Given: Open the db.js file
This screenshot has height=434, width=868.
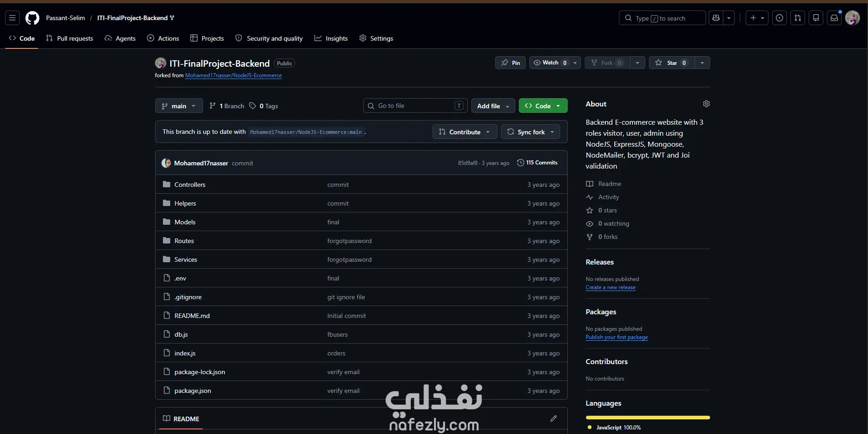Looking at the screenshot, I should click(181, 334).
